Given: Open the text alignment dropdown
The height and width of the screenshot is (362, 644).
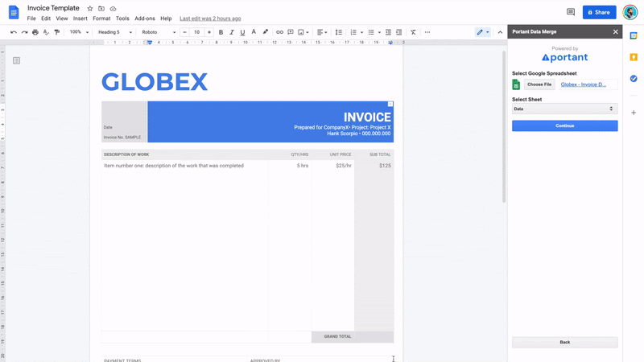Looking at the screenshot, I should tap(322, 32).
